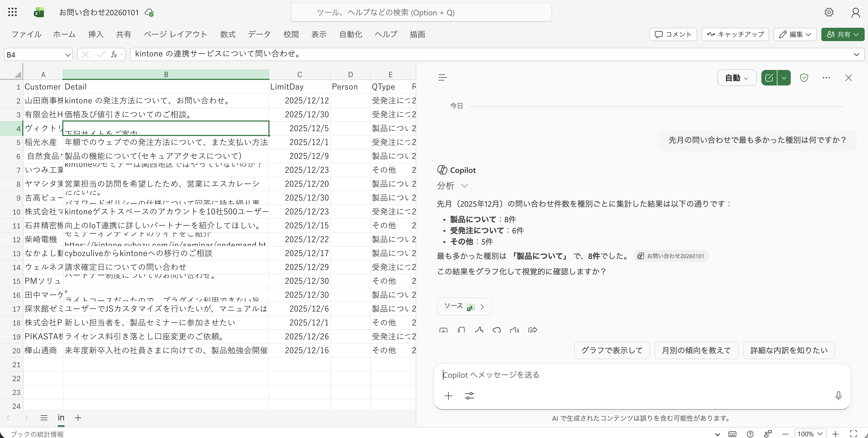Start voice input with the microphone icon
Image resolution: width=868 pixels, height=438 pixels.
pyautogui.click(x=838, y=396)
